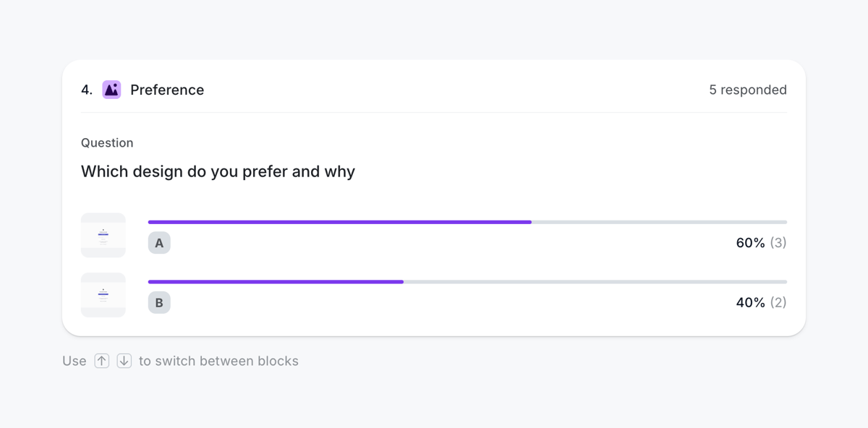This screenshot has width=868, height=428.
Task: Click the question number 4 label
Action: [x=85, y=90]
